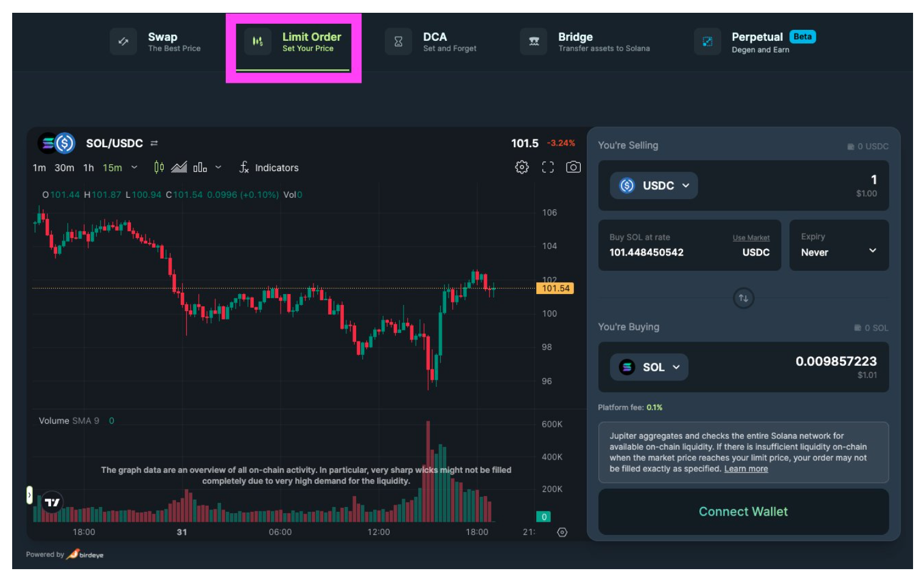Viewport: 924px width, 588px height.
Task: Click the Bridge icon in the top navigation
Action: click(x=534, y=41)
